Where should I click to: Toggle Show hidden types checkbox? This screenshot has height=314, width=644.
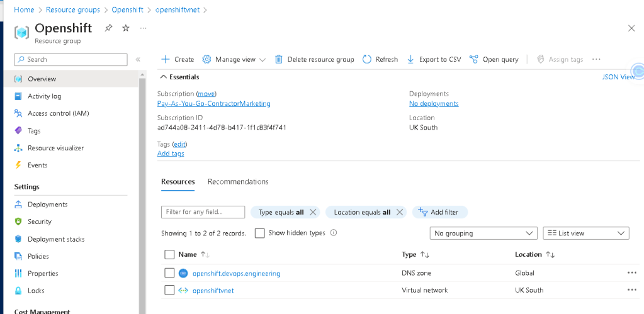[259, 233]
